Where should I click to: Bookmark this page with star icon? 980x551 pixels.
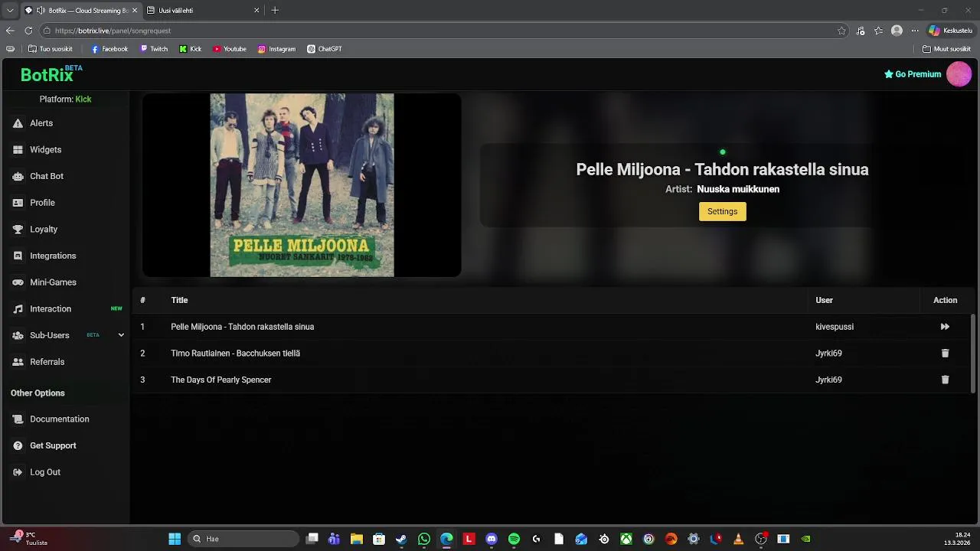tap(841, 31)
